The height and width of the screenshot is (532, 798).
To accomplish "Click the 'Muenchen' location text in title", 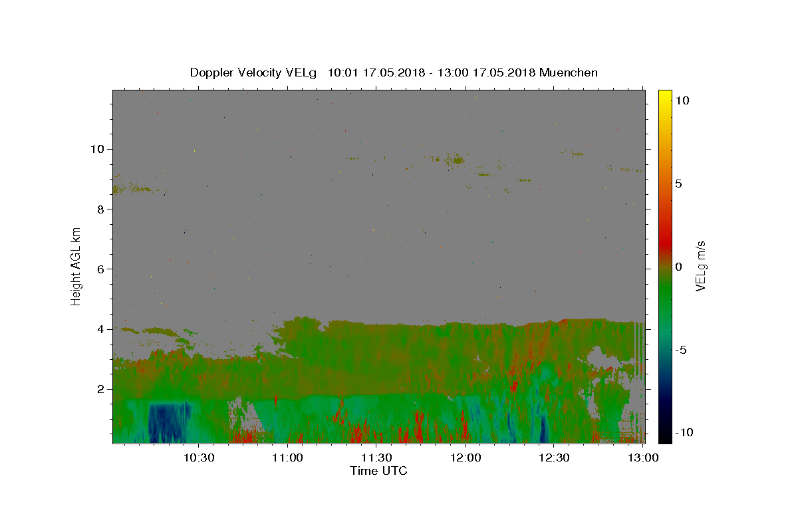I will pos(569,72).
